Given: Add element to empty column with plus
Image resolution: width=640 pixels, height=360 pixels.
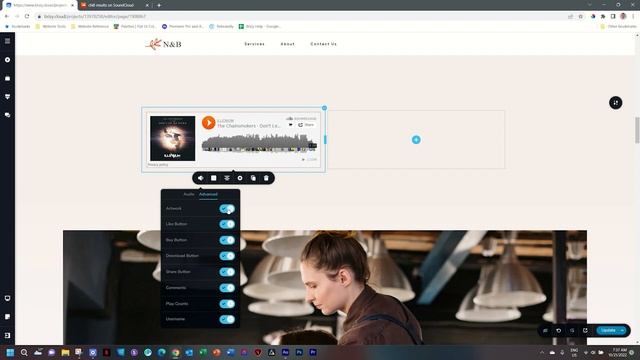Looking at the screenshot, I should pos(416,140).
